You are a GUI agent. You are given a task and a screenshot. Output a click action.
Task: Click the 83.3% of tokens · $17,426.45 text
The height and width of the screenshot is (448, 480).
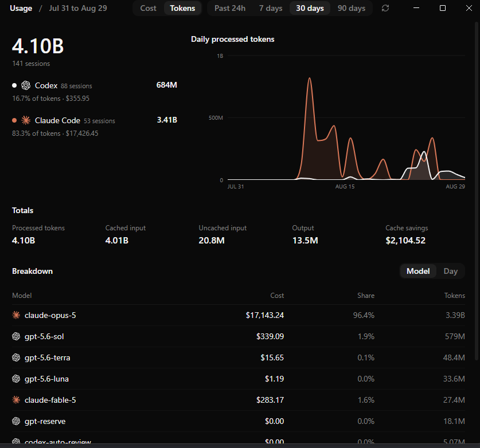pos(55,133)
